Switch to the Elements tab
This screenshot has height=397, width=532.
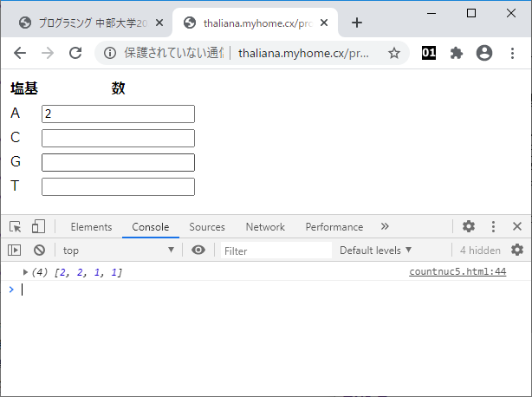point(91,227)
